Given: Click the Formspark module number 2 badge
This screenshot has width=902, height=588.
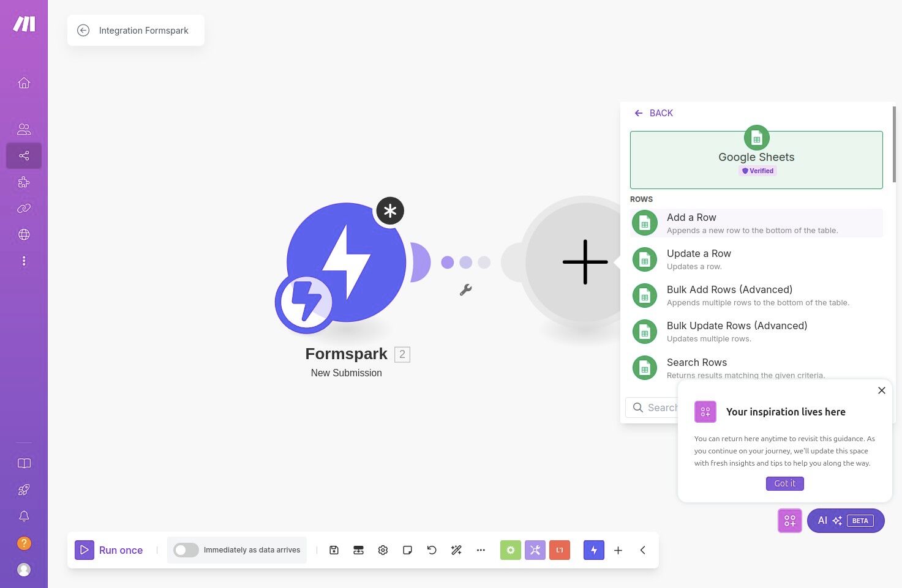Looking at the screenshot, I should [402, 354].
